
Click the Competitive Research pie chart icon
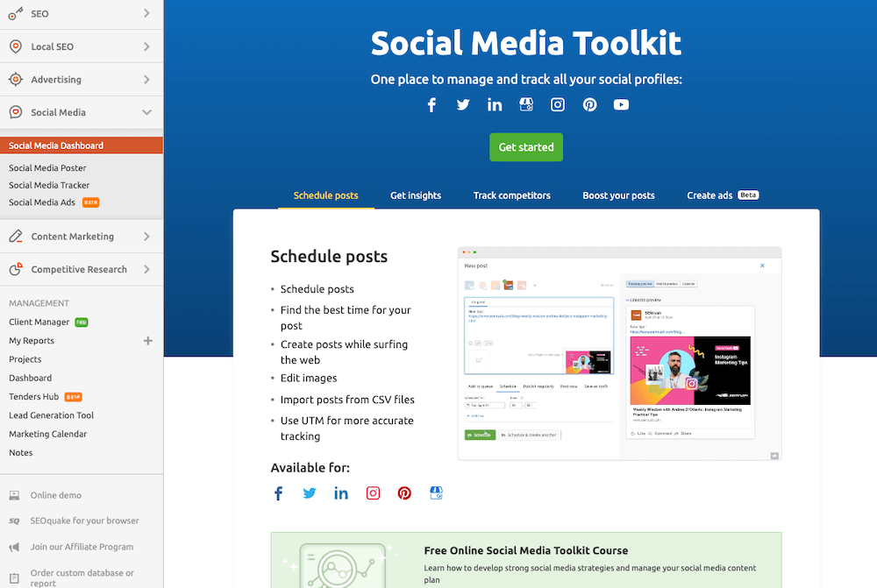[x=16, y=269]
